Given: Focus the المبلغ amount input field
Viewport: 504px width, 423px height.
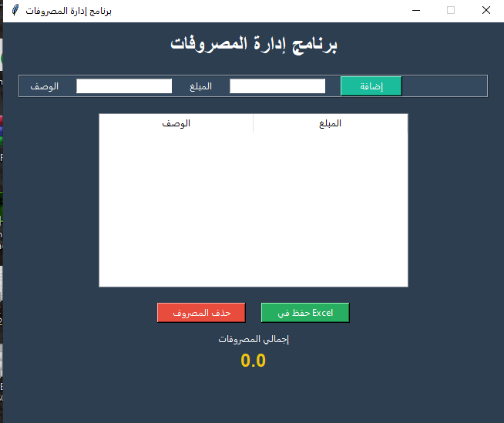Looking at the screenshot, I should coord(277,86).
